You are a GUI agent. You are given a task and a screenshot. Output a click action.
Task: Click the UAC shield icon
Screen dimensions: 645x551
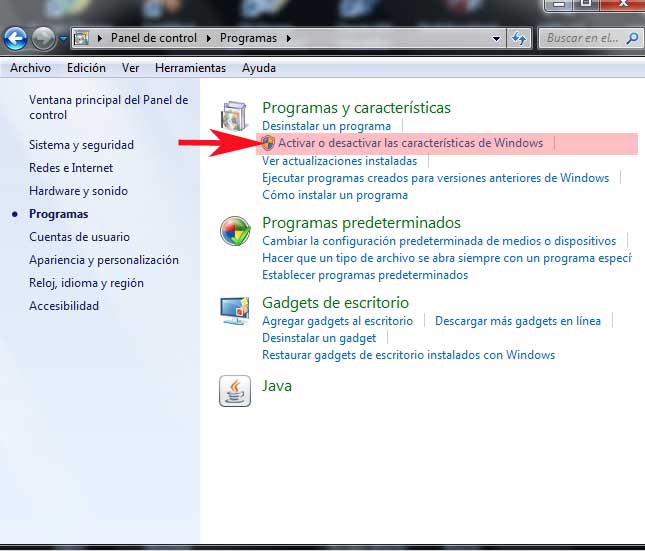(x=268, y=143)
